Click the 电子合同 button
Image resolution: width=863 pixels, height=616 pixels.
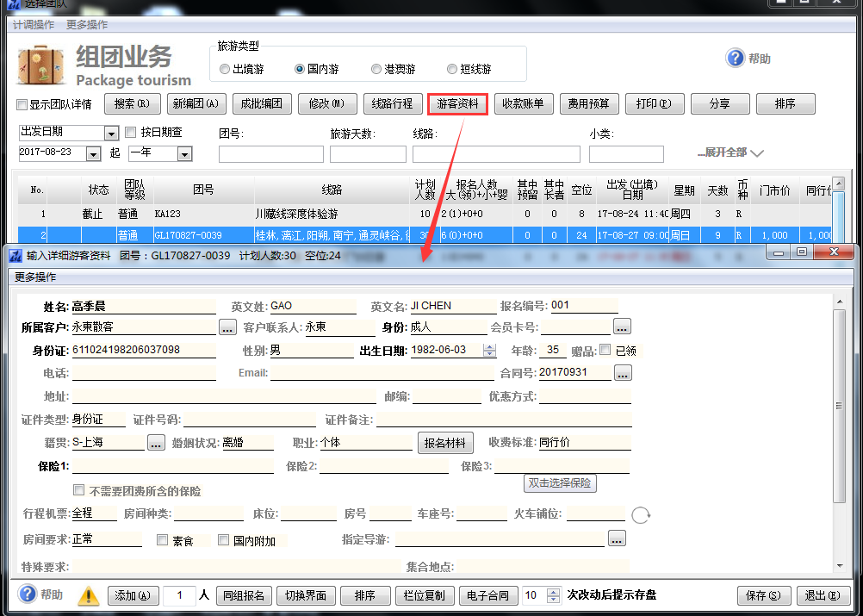click(x=488, y=595)
